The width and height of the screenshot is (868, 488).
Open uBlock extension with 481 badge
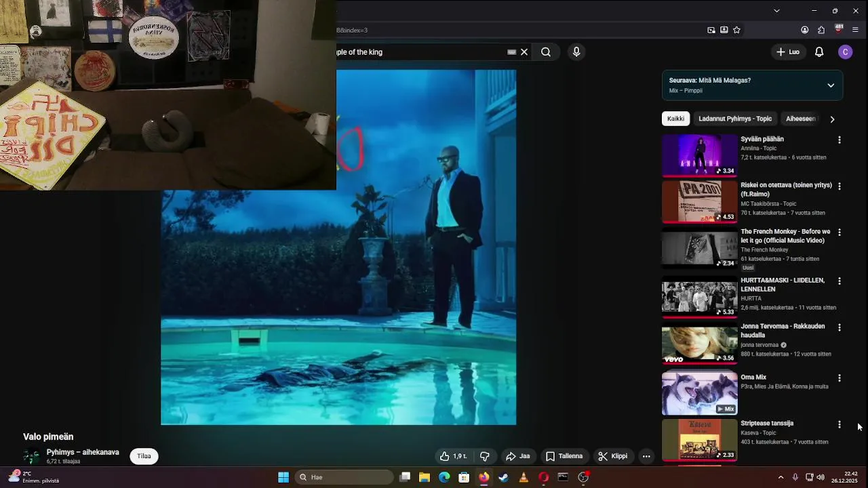point(838,29)
